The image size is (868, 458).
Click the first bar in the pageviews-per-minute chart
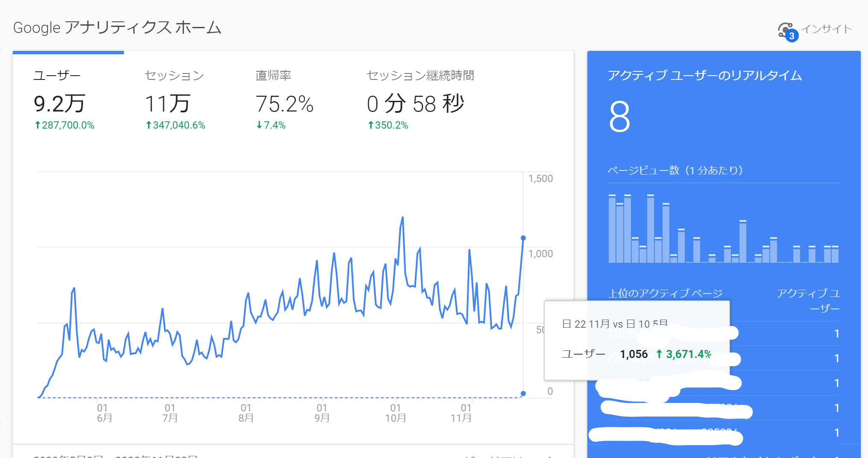(612, 229)
